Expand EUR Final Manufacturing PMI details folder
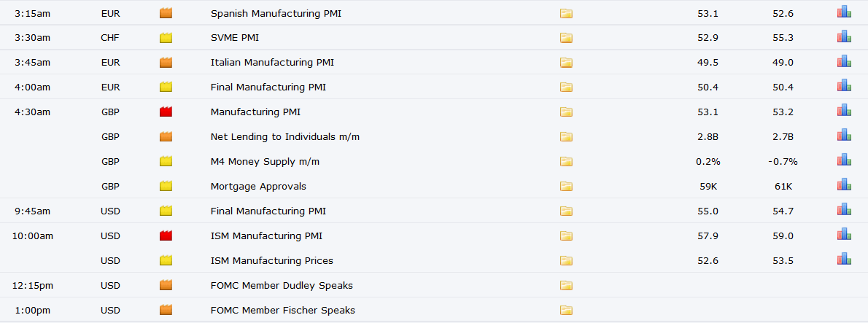 click(566, 87)
